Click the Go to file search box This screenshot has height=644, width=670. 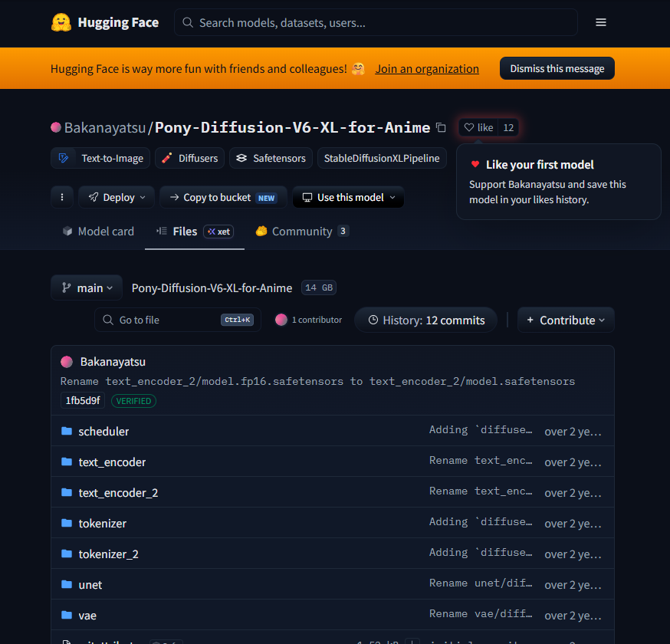(x=178, y=320)
